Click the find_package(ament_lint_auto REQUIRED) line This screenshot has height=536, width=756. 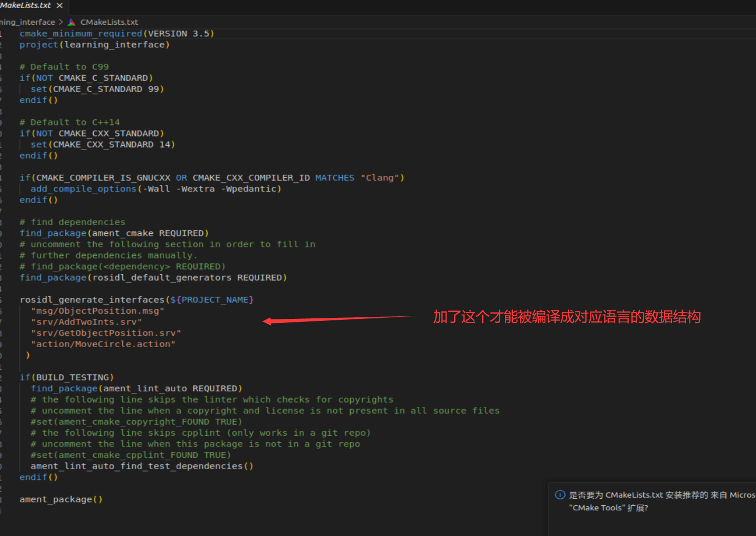[x=136, y=388]
